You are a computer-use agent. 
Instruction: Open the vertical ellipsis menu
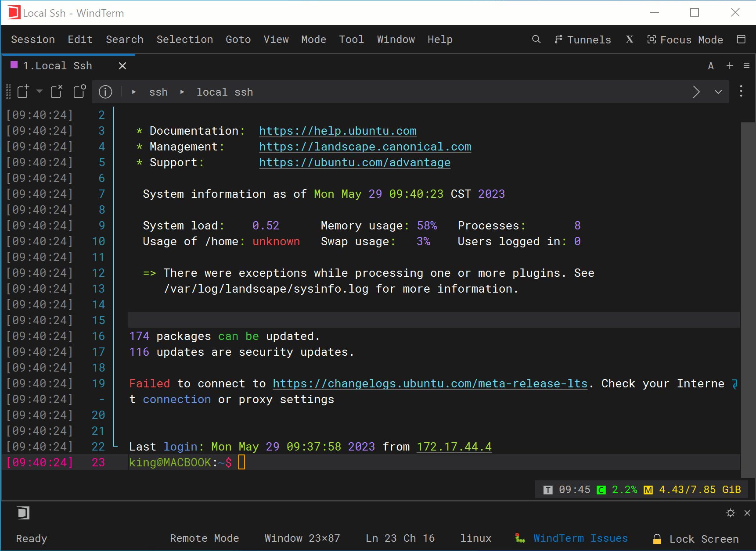(741, 92)
